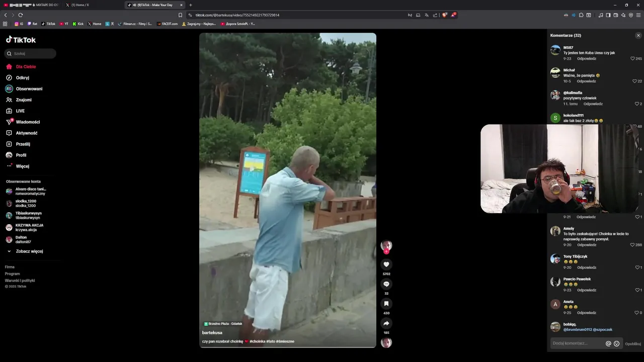The height and width of the screenshot is (362, 644).
Task: Like Aneta's comment
Action: pos(636,313)
